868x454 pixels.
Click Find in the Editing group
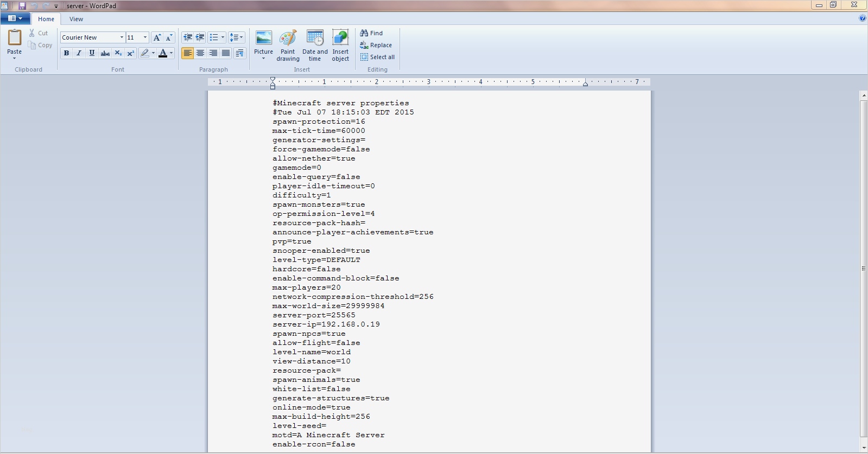(371, 33)
